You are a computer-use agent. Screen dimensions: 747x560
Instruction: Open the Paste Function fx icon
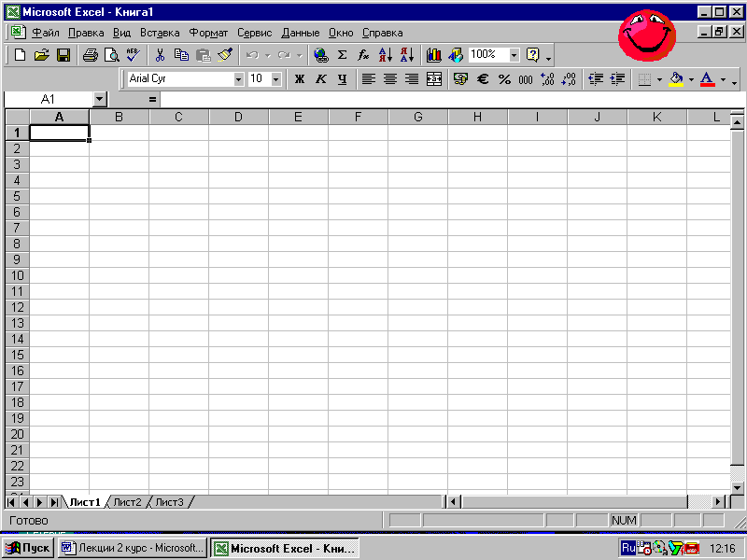[x=363, y=55]
